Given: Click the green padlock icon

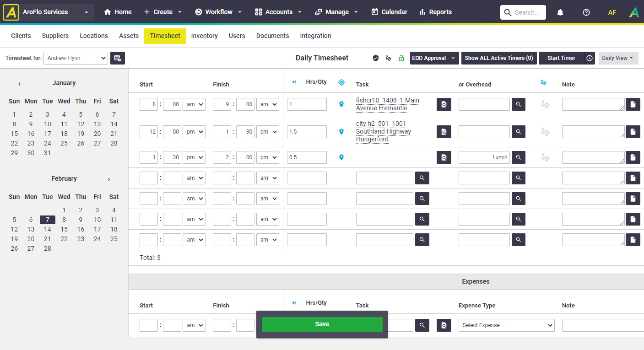Looking at the screenshot, I should coord(401,58).
